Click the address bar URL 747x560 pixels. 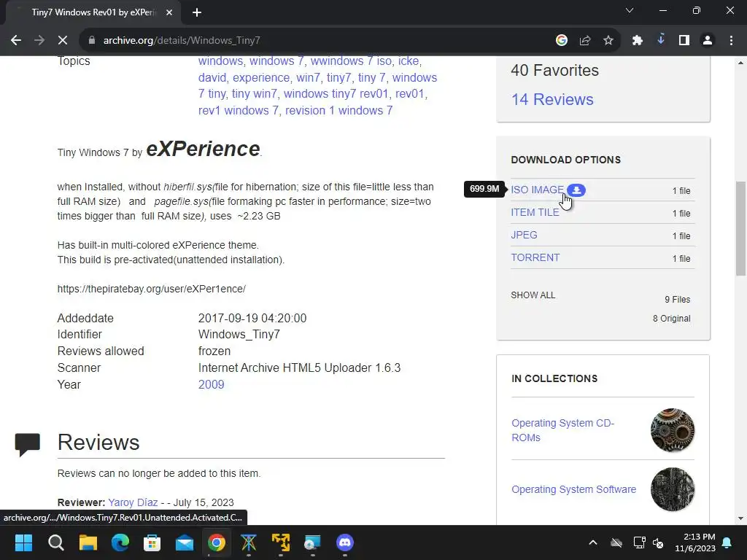182,41
